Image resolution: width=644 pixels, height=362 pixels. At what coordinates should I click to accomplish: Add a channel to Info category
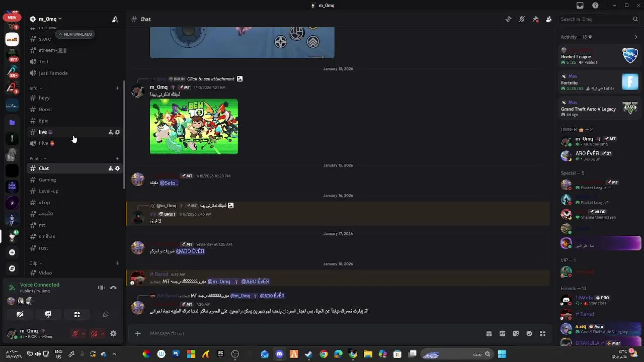tap(117, 88)
